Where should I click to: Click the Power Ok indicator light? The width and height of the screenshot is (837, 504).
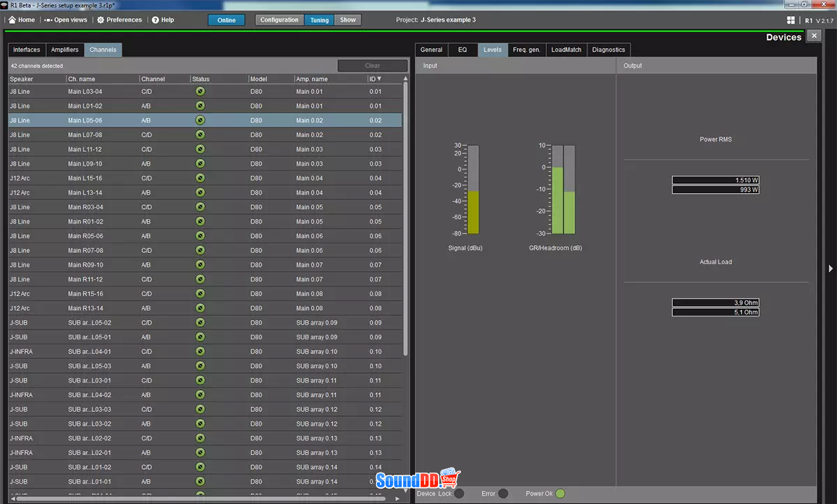click(559, 494)
